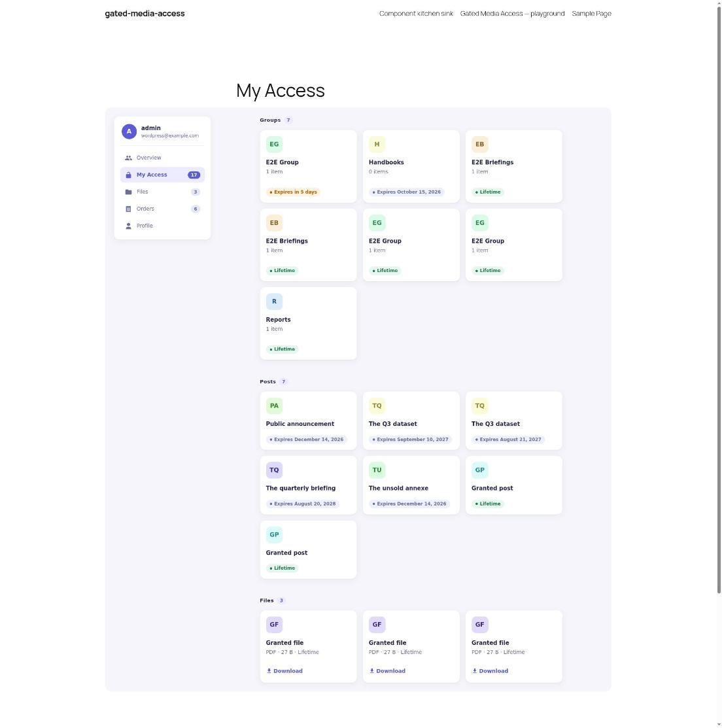
Task: Click the '0 items' text on Handbooks
Action: pyautogui.click(x=379, y=172)
